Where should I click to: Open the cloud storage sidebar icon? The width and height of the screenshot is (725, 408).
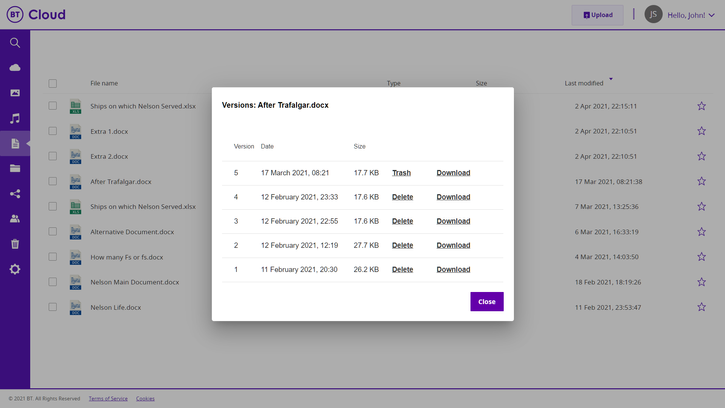click(x=15, y=68)
